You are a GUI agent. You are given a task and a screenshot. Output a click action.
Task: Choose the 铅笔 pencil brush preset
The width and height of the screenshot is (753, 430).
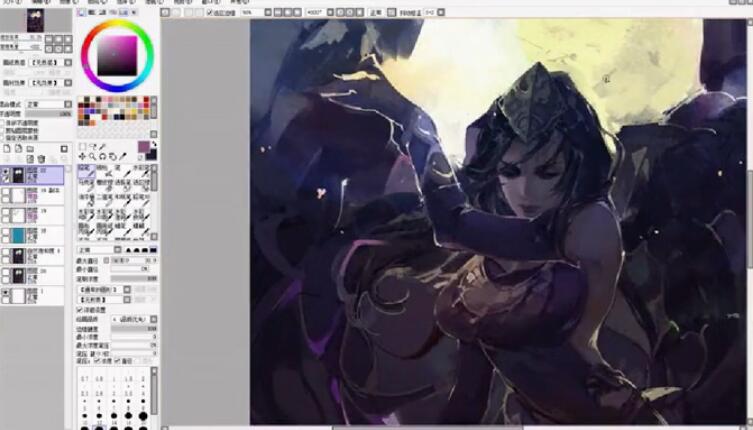pyautogui.click(x=86, y=171)
